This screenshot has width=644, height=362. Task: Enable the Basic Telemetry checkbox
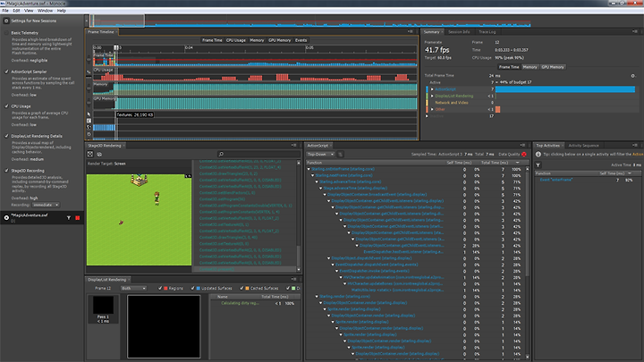tap(6, 33)
